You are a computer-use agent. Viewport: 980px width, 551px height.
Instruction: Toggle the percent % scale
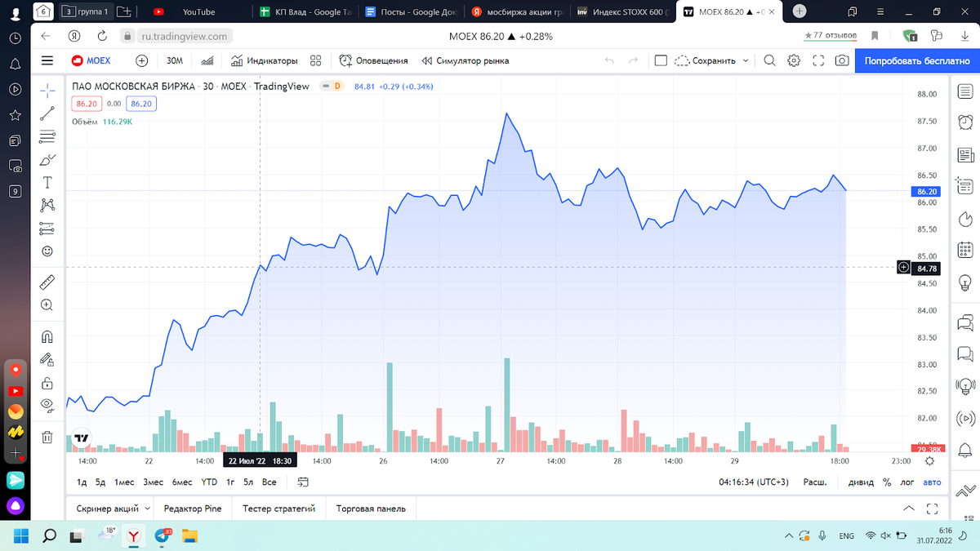[887, 482]
